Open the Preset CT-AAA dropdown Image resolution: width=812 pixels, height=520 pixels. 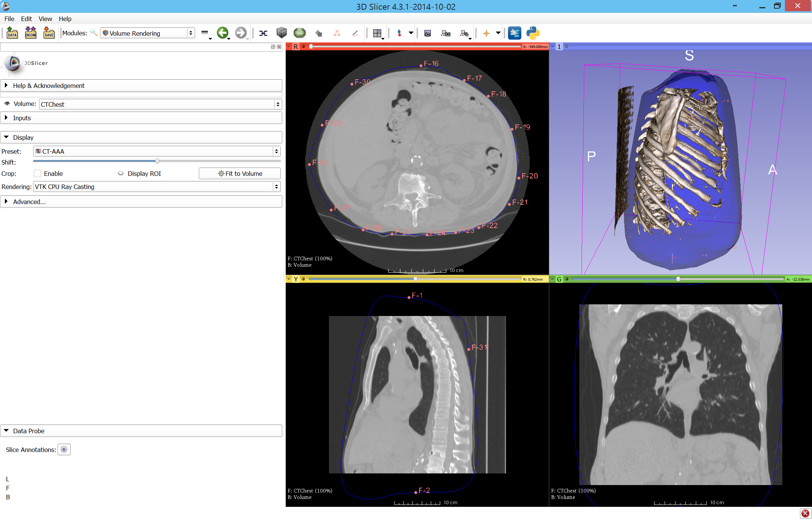(157, 151)
